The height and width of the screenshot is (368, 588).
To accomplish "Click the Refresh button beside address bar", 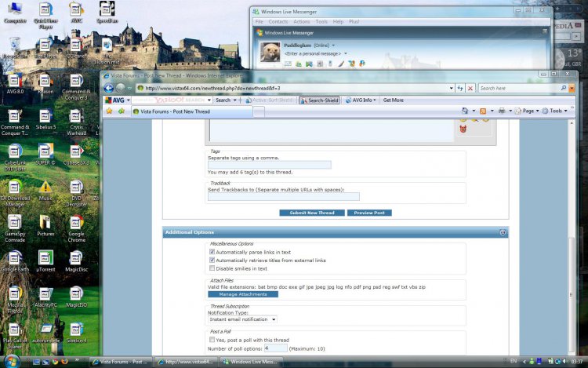I will (x=460, y=88).
